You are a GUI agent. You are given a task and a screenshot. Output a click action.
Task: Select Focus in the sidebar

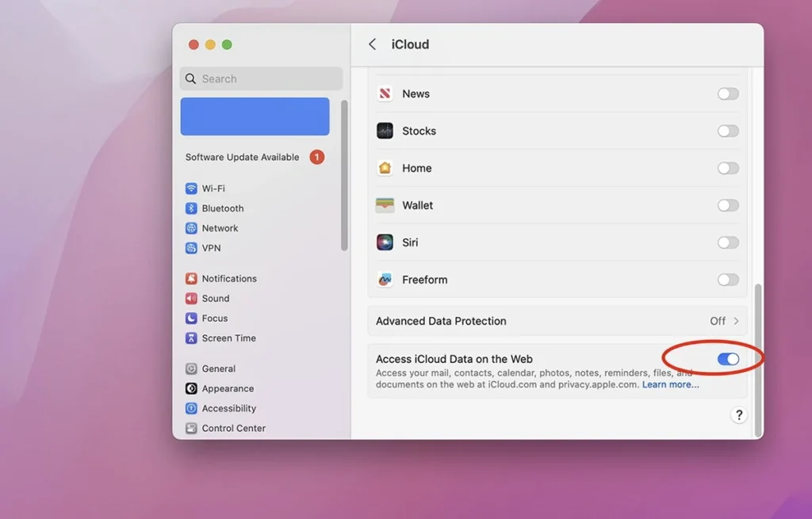[x=215, y=319]
